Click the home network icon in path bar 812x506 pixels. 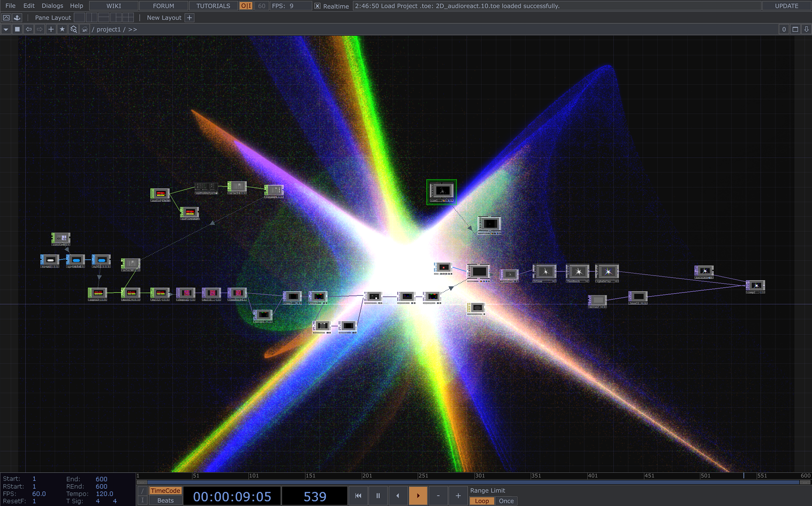[x=85, y=29]
